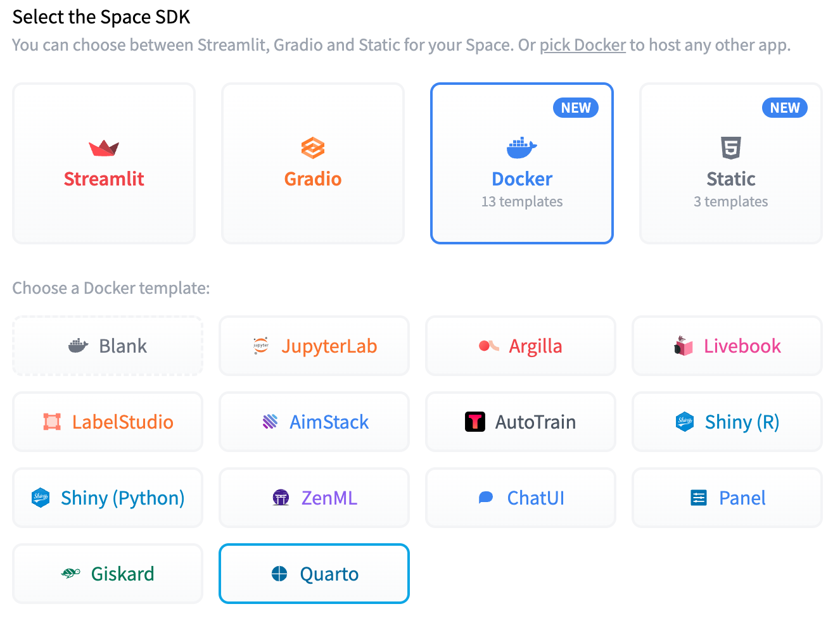Click the JupyterLab logo icon
This screenshot has width=840, height=623.
point(260,346)
